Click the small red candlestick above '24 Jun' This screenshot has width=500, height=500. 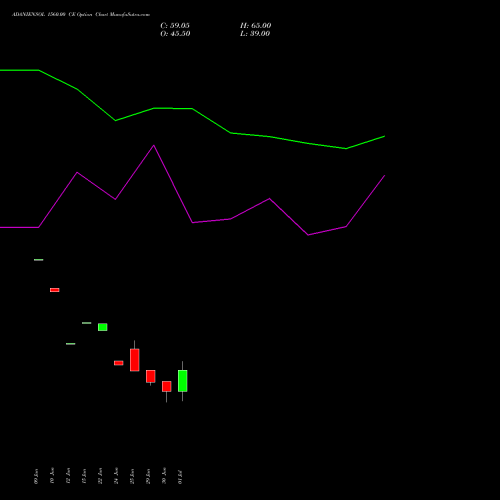(119, 363)
